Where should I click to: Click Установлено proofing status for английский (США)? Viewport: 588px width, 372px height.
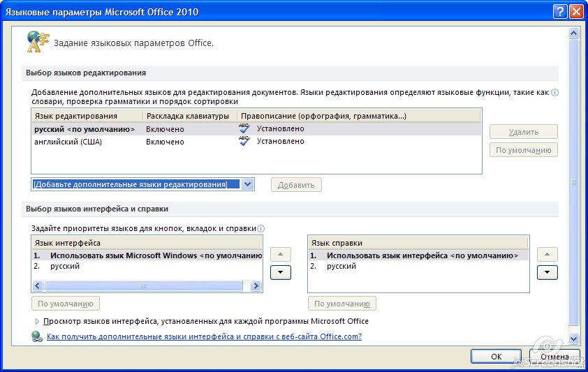281,141
